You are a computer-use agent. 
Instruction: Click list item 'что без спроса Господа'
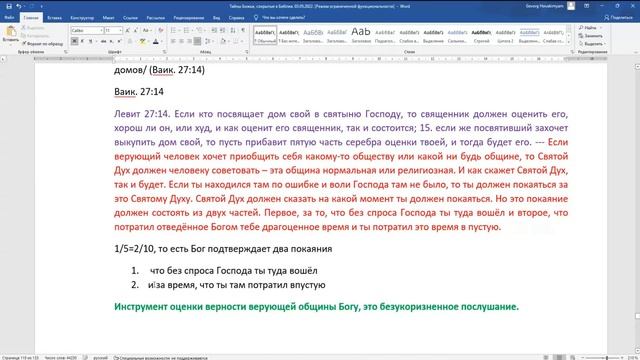point(233,271)
